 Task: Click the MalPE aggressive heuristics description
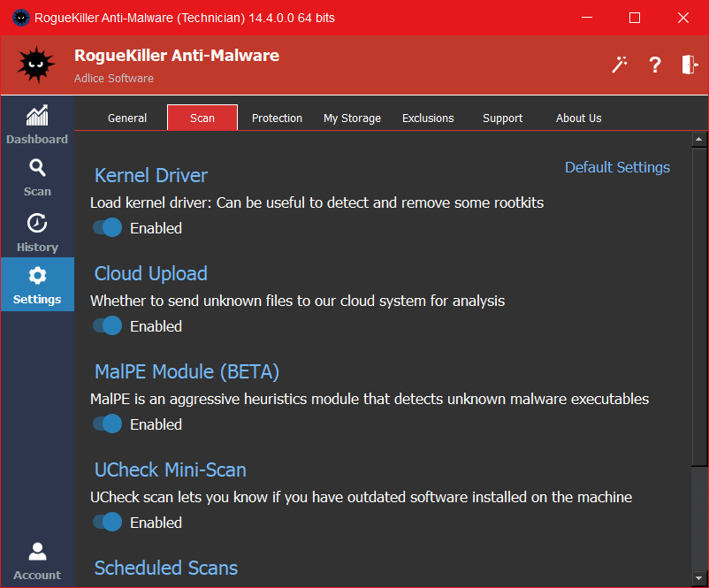click(370, 399)
